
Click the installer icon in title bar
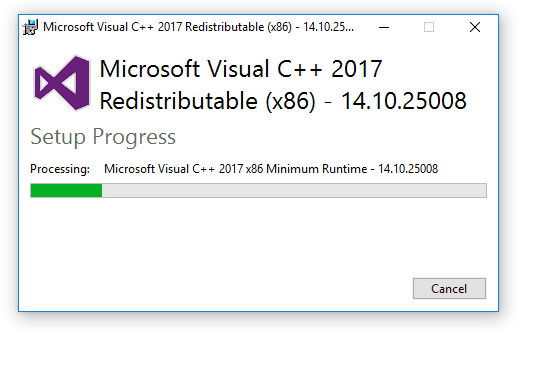coord(30,27)
